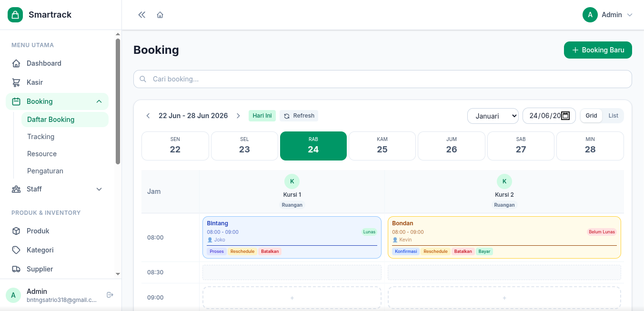The width and height of the screenshot is (644, 311).
Task: Click the sidebar scrollbar thumb
Action: tap(118, 101)
